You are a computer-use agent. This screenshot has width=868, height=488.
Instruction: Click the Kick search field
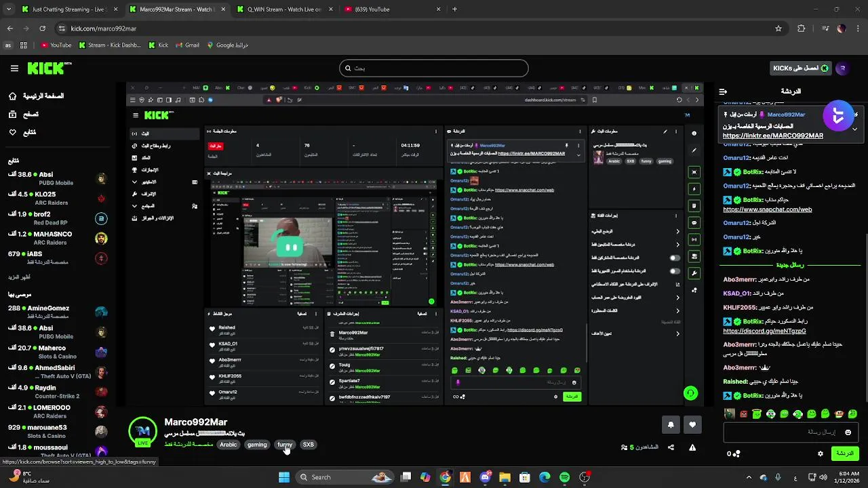[433, 68]
